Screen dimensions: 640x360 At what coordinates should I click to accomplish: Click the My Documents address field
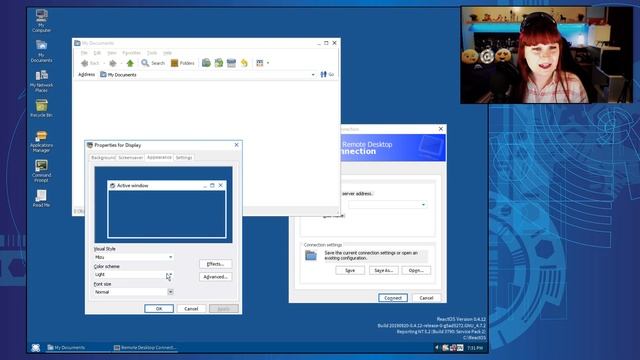pyautogui.click(x=208, y=75)
